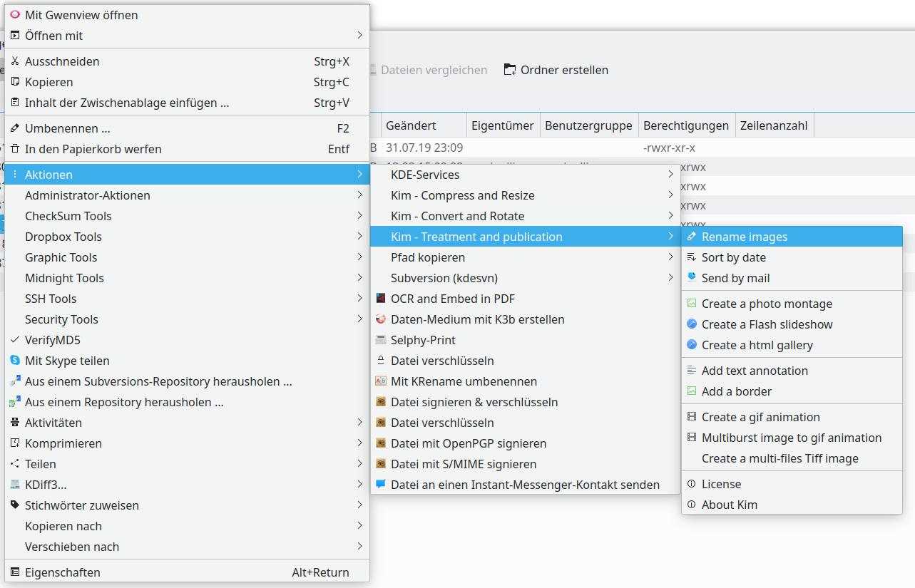Click the printer icon beside Selphy-Print
This screenshot has height=588, width=915.
381,340
